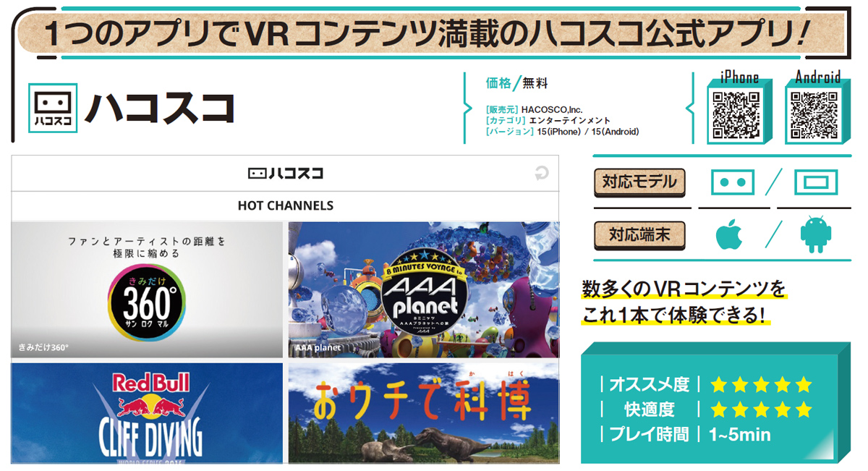This screenshot has height=471, width=868.
Task: Click the two-lens goggle model icon
Action: 732,183
